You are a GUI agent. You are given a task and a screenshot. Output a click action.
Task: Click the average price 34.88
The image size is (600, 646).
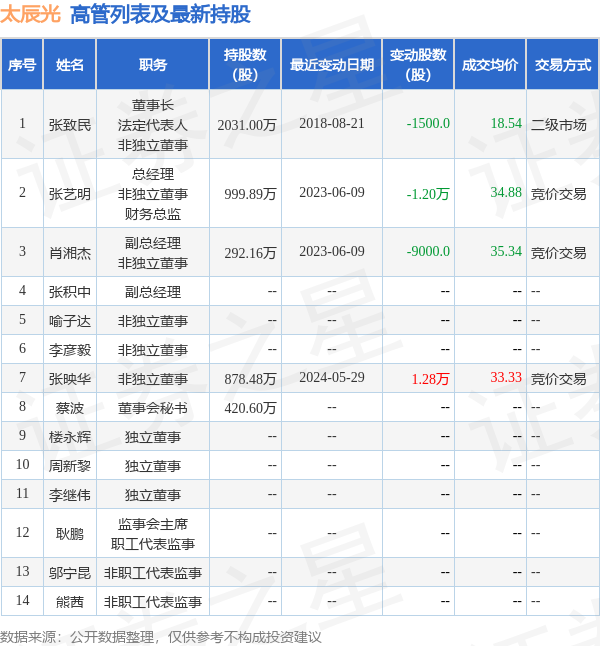tap(506, 192)
